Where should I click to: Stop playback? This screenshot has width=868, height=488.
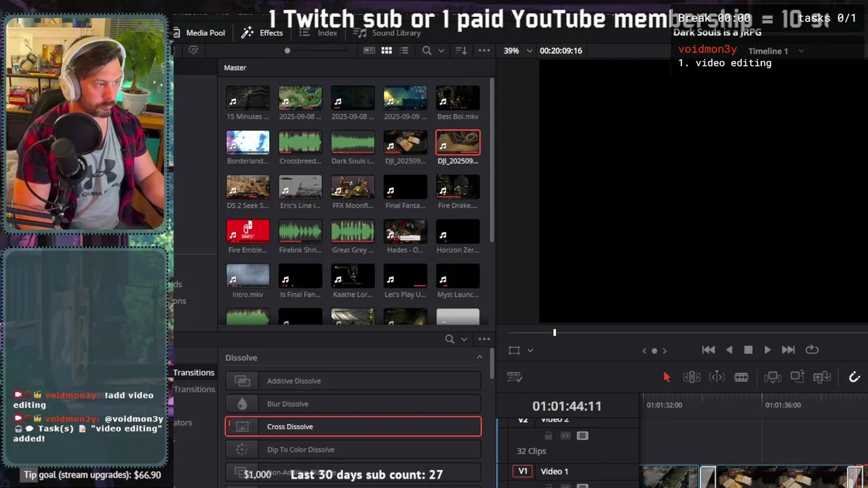748,350
